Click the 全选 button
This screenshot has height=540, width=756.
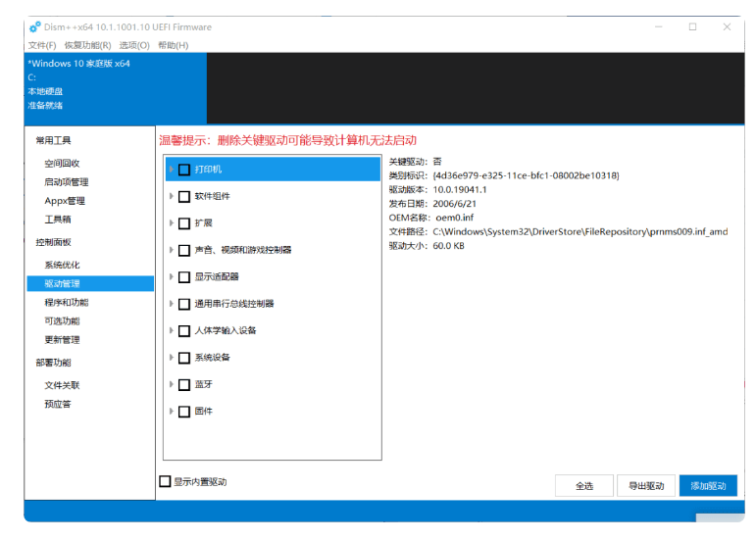click(583, 486)
